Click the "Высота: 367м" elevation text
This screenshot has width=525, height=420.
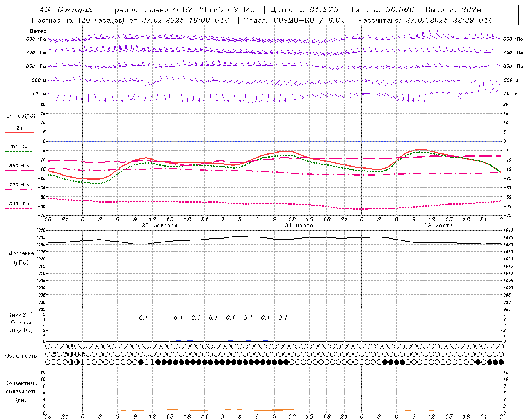pos(453,10)
